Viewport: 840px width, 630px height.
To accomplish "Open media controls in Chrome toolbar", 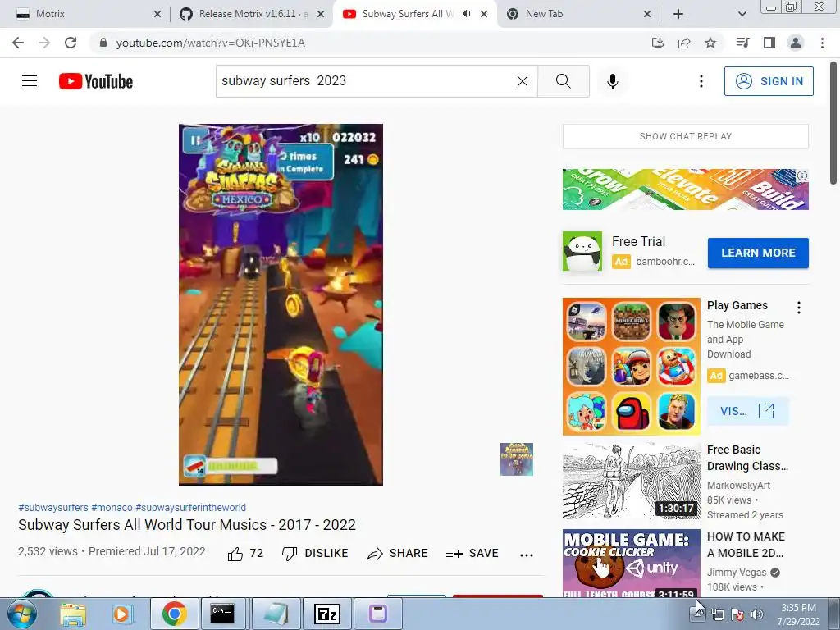I will click(742, 43).
